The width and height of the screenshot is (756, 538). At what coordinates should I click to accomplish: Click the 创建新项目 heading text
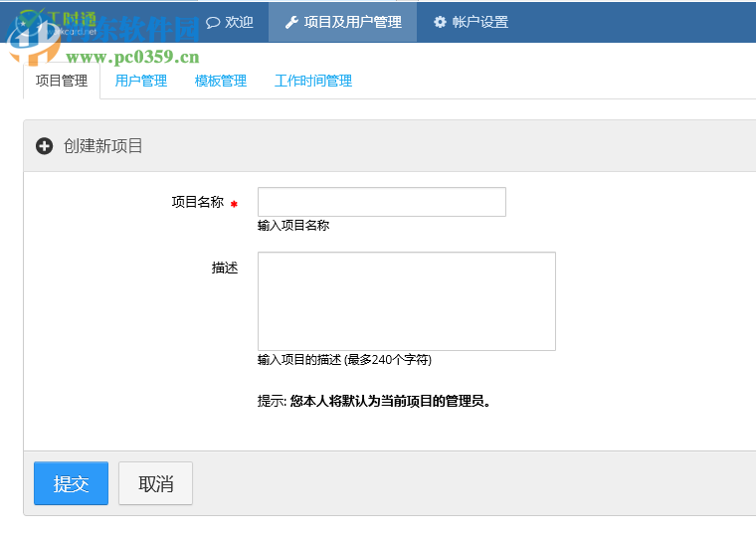pyautogui.click(x=102, y=145)
